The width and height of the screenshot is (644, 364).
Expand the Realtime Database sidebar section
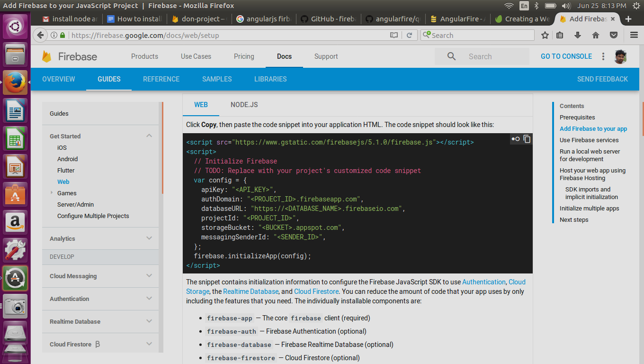coord(149,321)
